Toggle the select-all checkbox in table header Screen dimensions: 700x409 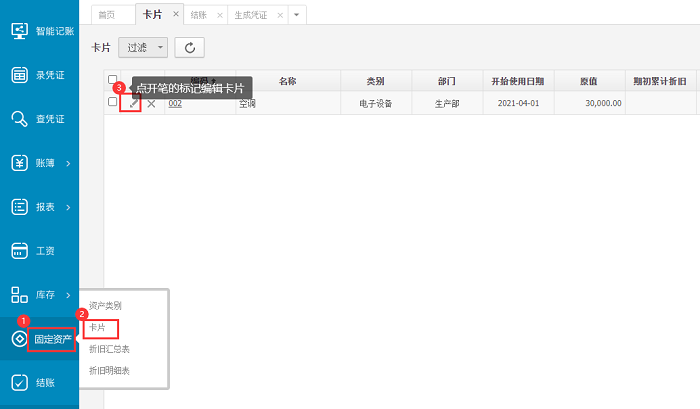pos(113,79)
